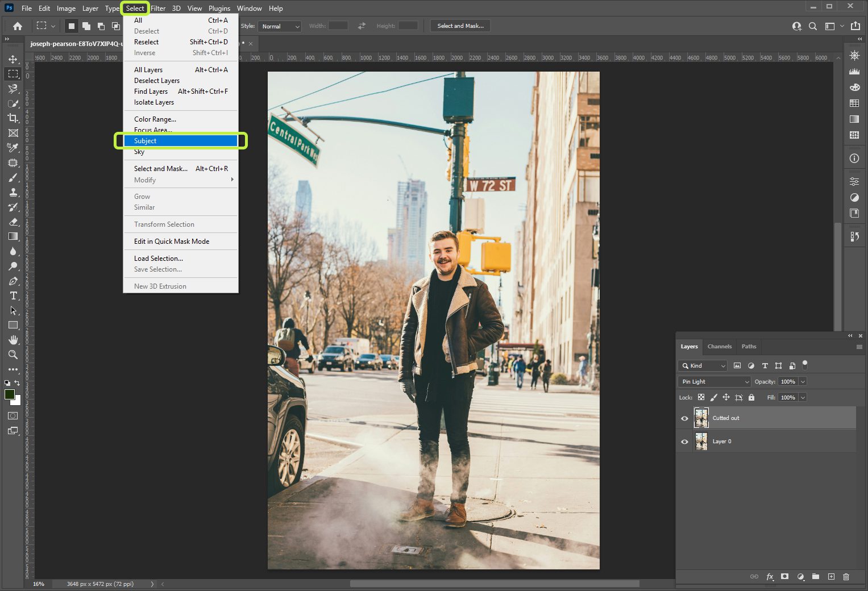
Task: Switch to the Channels tab
Action: [x=719, y=346]
